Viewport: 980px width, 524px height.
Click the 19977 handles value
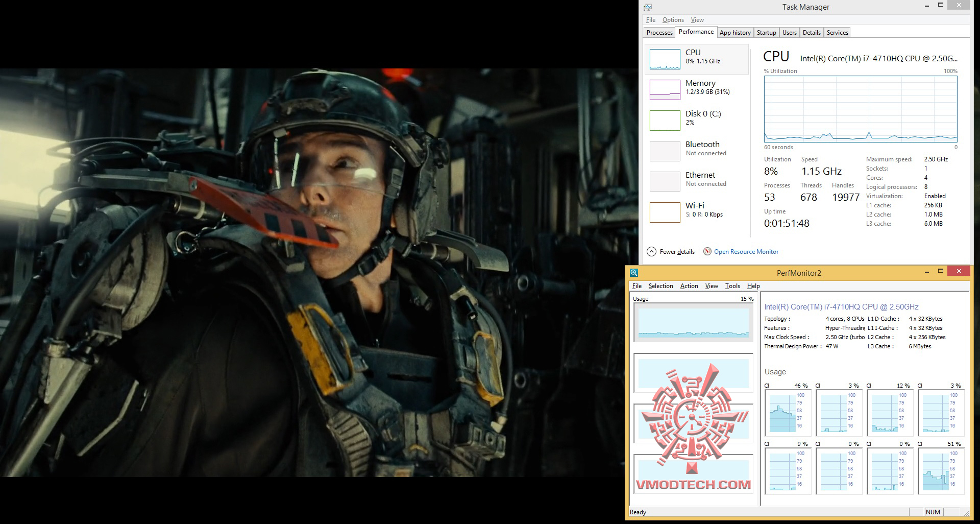pyautogui.click(x=846, y=197)
